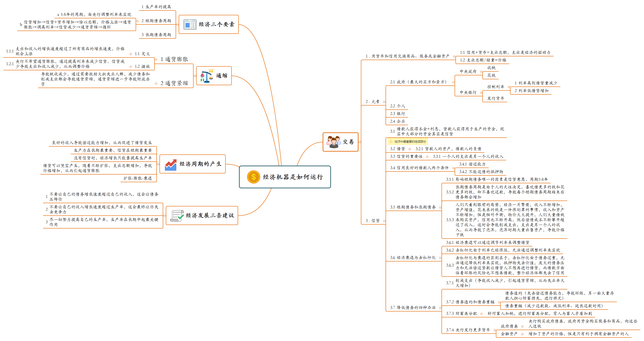
Task: Click the note icon beside 经济中最重要的组成部分
Action: pos(391,142)
